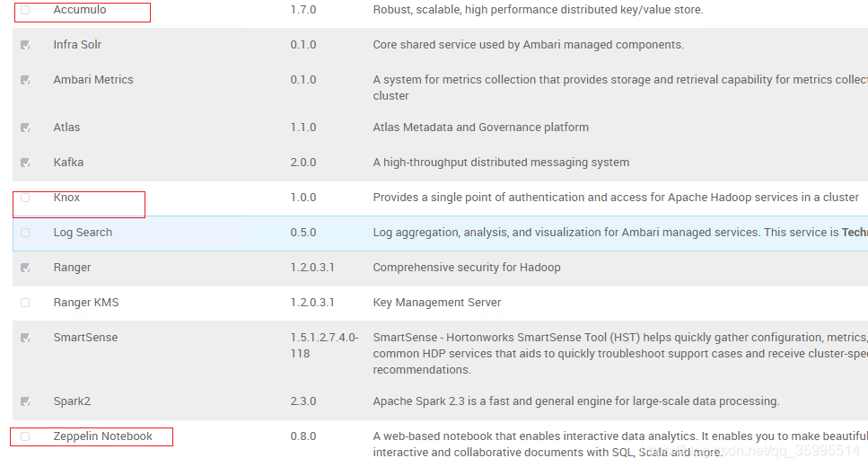Click the Ranger service name
Image resolution: width=868 pixels, height=467 pixels.
72,268
